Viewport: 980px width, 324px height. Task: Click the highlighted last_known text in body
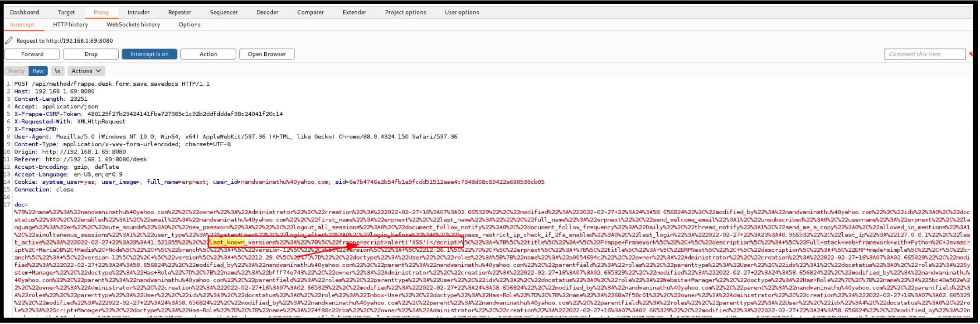pyautogui.click(x=227, y=242)
